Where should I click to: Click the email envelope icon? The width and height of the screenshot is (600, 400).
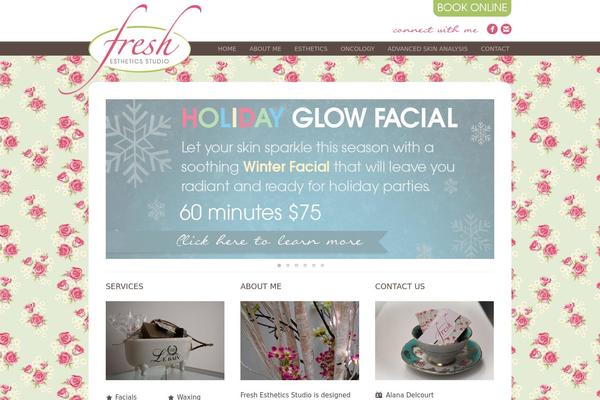pos(506,29)
